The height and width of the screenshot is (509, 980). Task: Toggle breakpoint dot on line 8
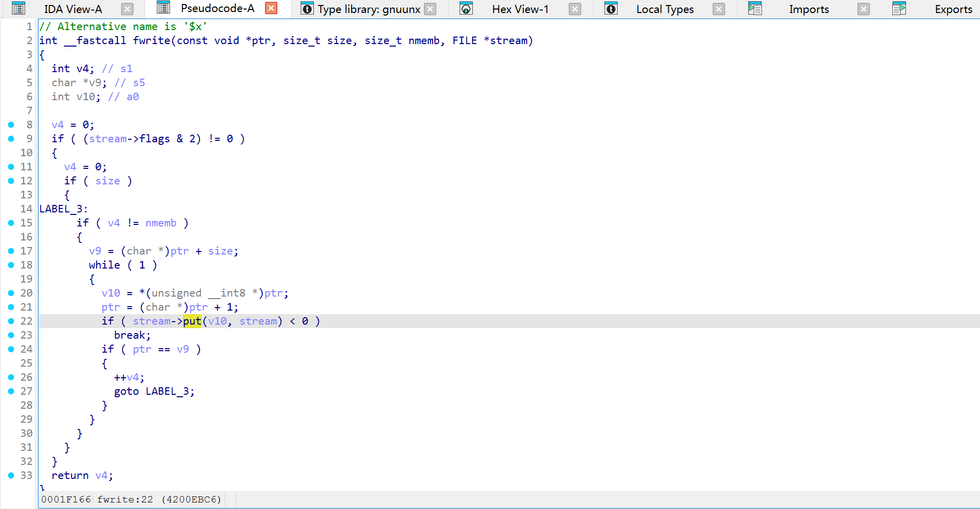pos(11,125)
